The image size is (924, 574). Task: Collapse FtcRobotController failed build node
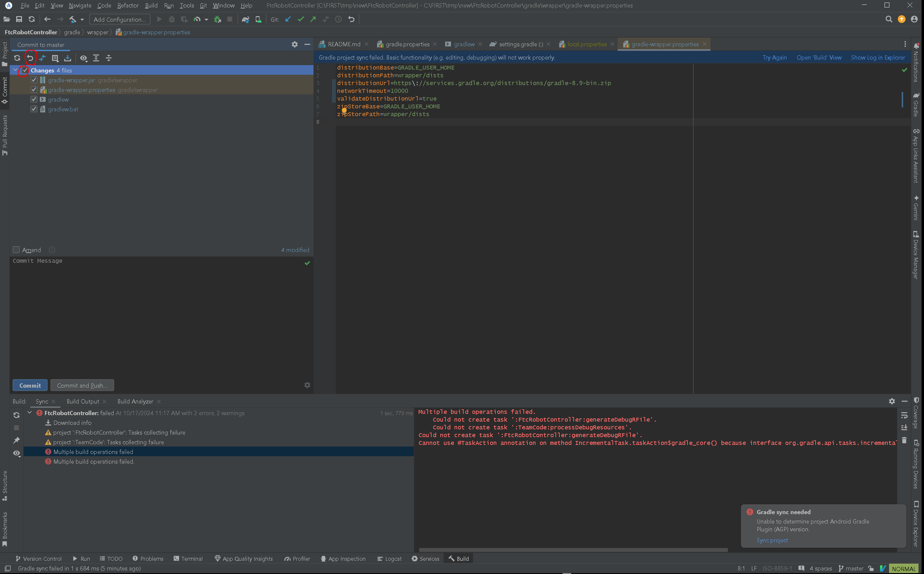click(x=29, y=413)
